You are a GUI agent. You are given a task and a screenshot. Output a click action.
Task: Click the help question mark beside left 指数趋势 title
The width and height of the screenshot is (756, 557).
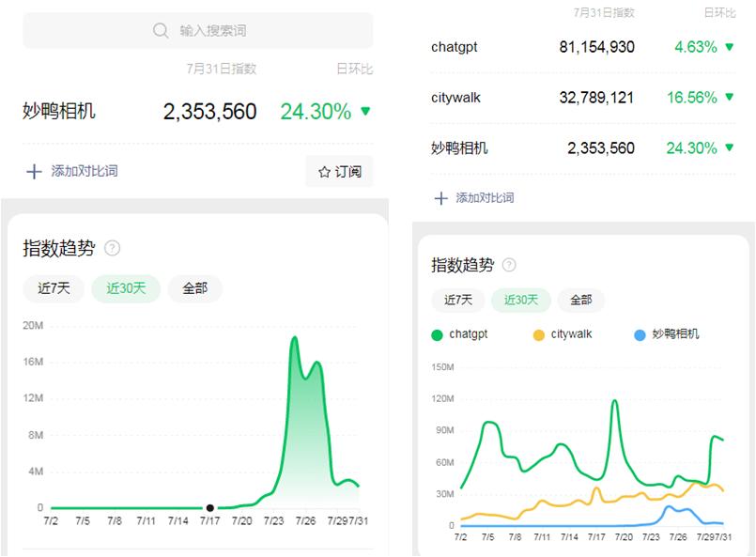(112, 246)
